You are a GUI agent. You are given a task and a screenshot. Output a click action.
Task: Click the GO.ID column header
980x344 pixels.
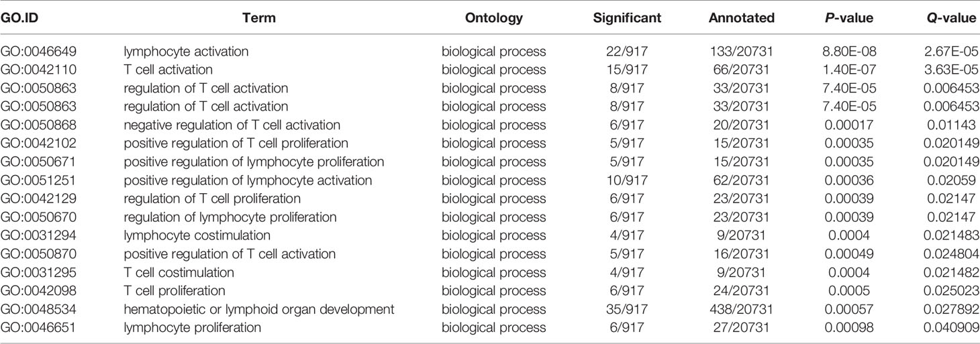(x=20, y=19)
